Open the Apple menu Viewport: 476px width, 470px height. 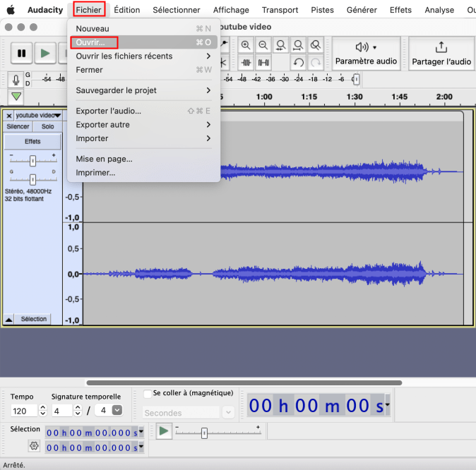click(x=11, y=10)
